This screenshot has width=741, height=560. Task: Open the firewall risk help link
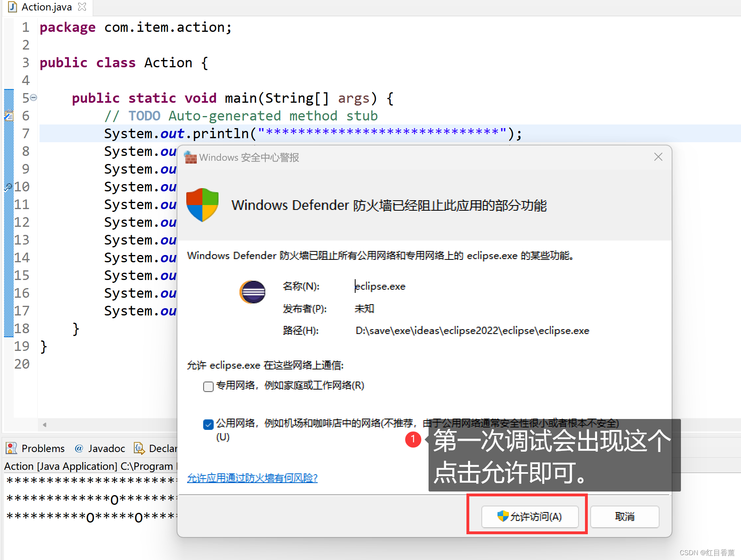pyautogui.click(x=252, y=478)
